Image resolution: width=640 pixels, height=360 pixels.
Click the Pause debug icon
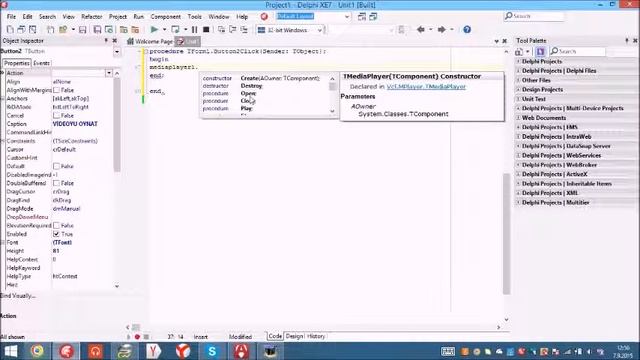[x=195, y=29]
